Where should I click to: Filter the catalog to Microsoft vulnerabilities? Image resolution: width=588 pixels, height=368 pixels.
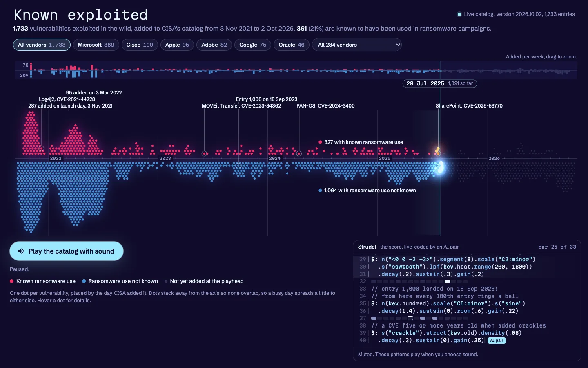tap(96, 45)
